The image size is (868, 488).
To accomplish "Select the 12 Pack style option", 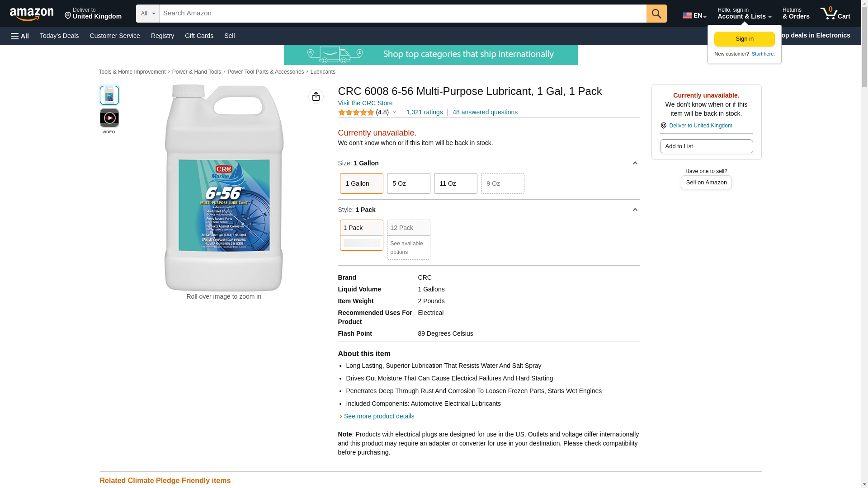I will pos(408,239).
